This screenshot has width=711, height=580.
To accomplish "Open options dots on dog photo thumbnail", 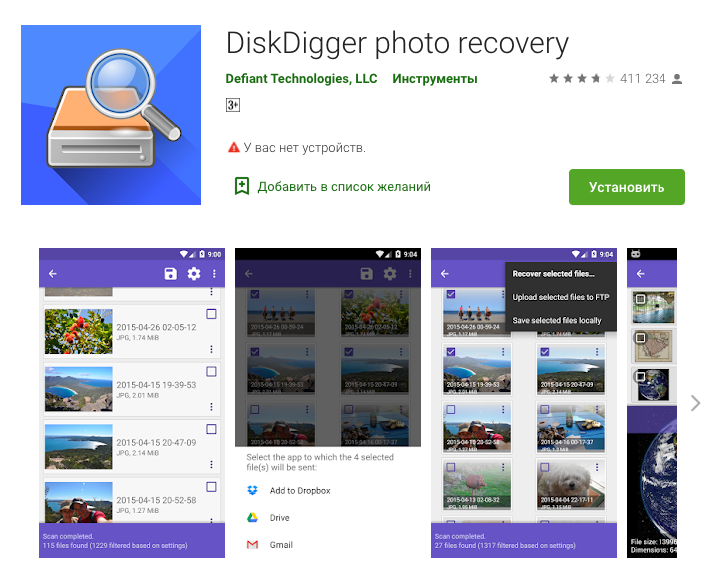I will click(x=597, y=467).
